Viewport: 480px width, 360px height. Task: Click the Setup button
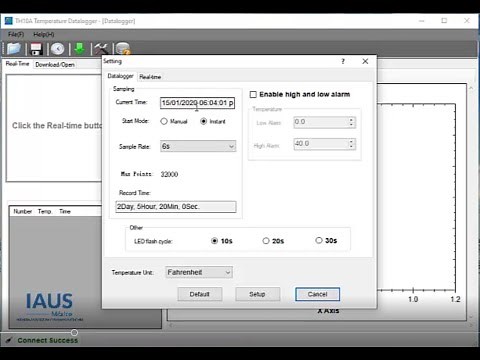point(257,294)
